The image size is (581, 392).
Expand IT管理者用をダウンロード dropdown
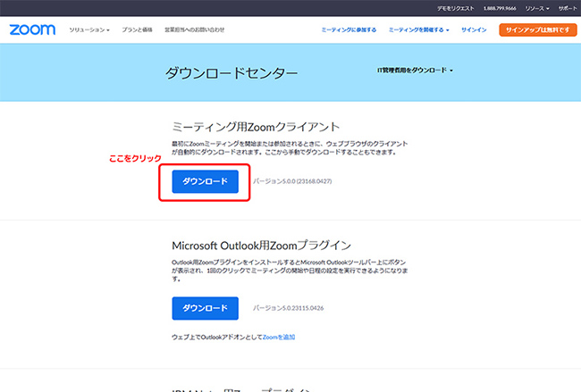[x=415, y=70]
